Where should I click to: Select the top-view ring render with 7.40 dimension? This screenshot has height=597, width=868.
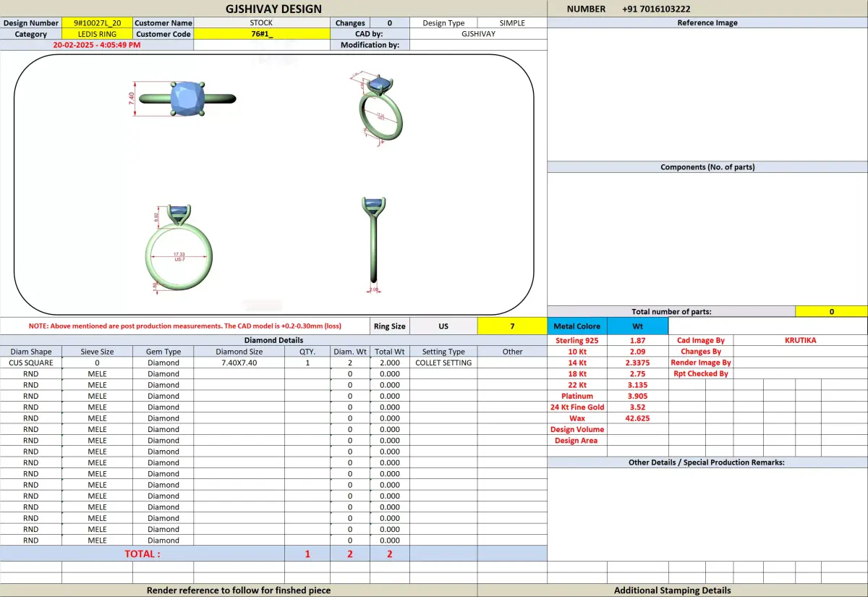tap(182, 99)
